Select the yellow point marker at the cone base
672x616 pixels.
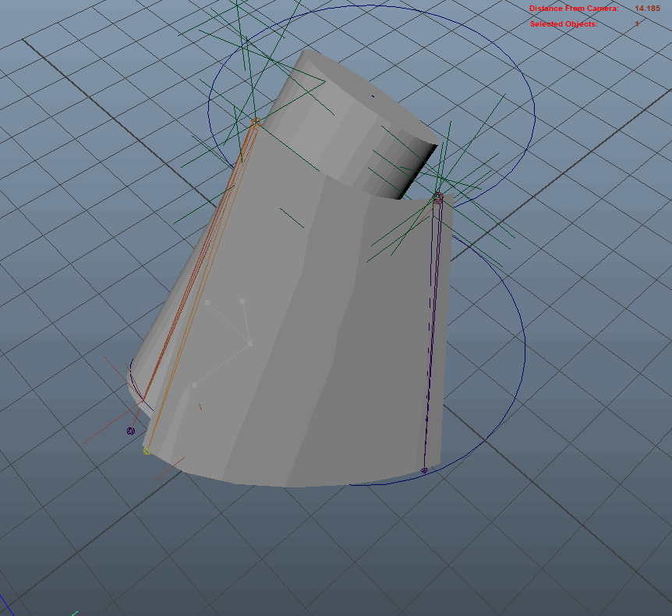click(147, 451)
